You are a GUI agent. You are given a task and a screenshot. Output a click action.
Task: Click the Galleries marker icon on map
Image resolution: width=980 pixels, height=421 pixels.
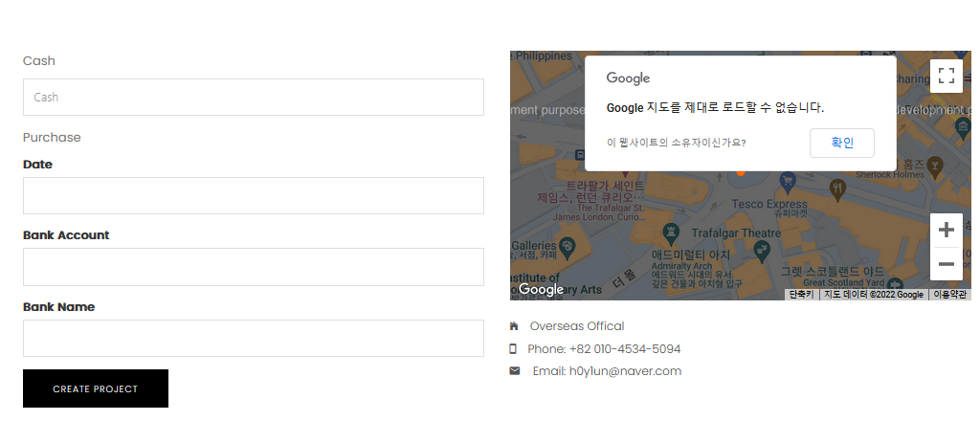(567, 246)
